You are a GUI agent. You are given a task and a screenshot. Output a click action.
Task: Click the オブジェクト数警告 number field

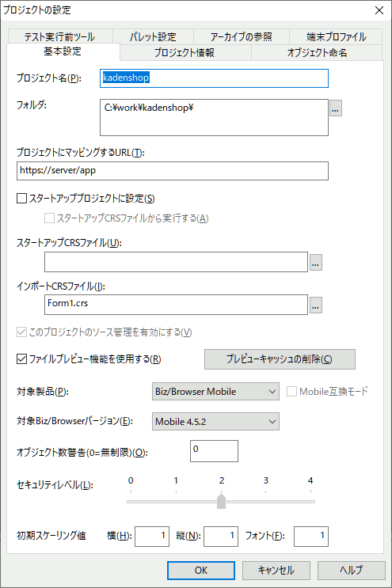[214, 451]
